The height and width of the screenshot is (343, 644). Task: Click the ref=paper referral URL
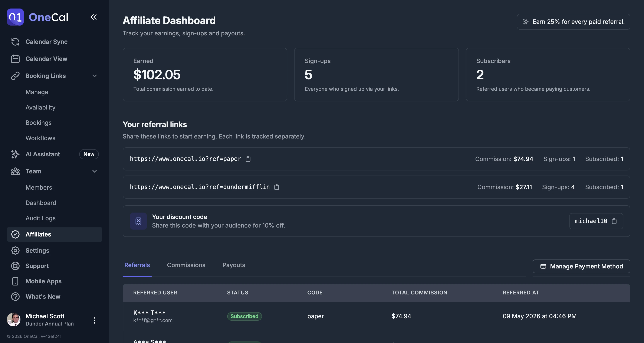click(x=185, y=159)
